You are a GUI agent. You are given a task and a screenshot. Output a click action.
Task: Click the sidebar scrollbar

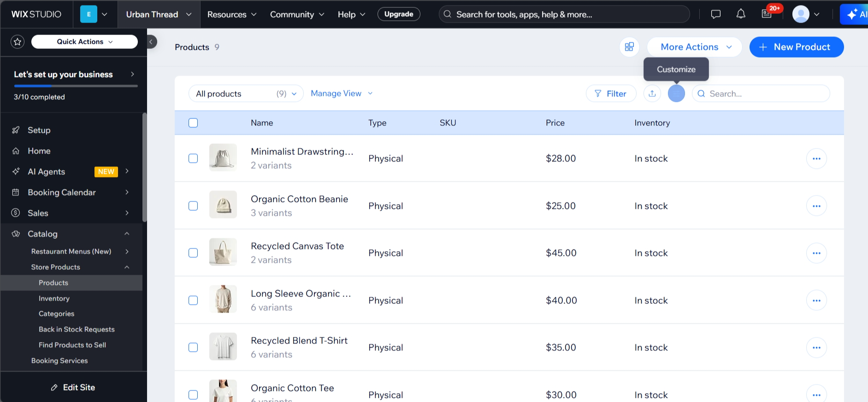pos(144,167)
